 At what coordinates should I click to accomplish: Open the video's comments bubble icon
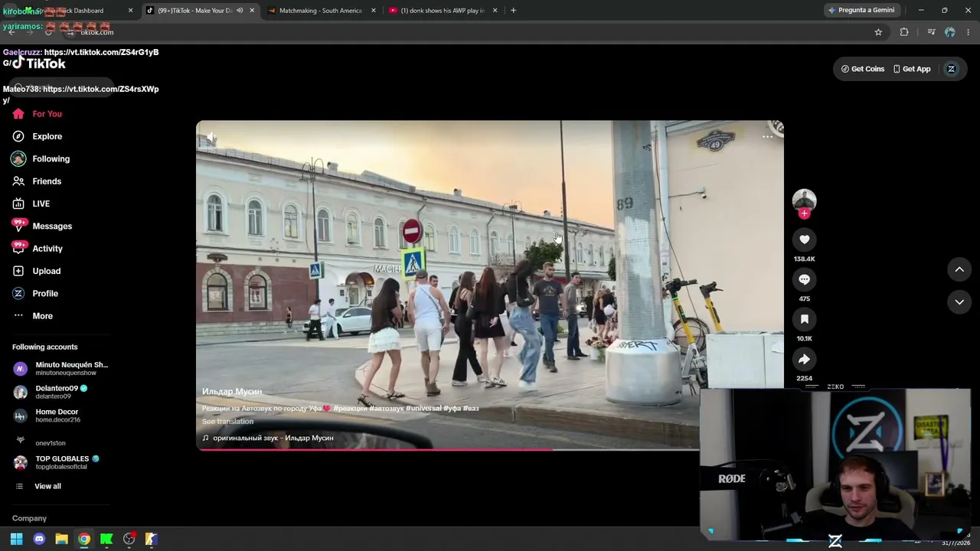804,279
